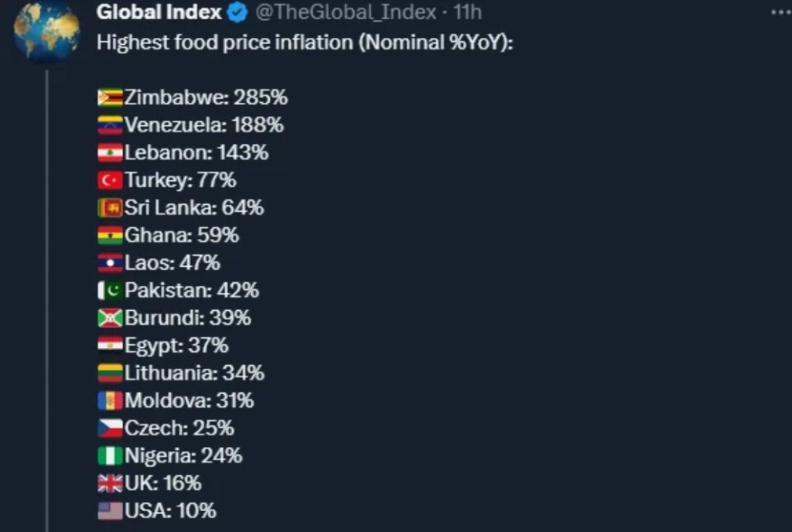
Task: Click the Ghana flag emoji
Action: point(110,235)
